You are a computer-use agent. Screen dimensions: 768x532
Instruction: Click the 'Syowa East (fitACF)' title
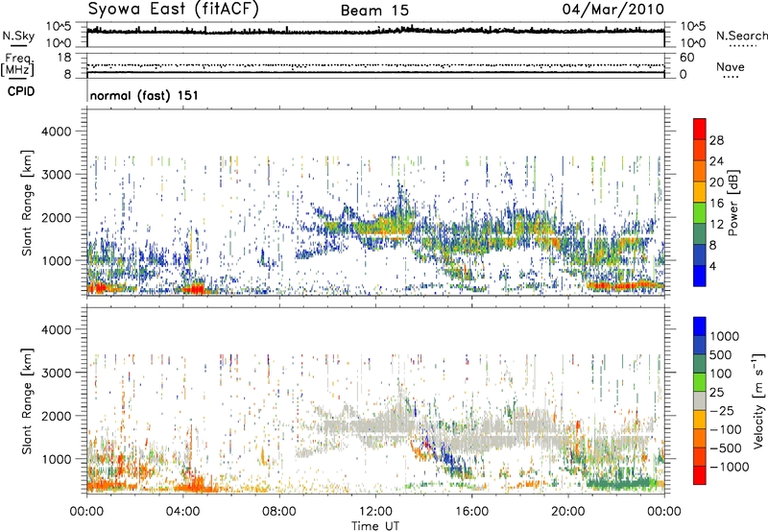click(174, 10)
